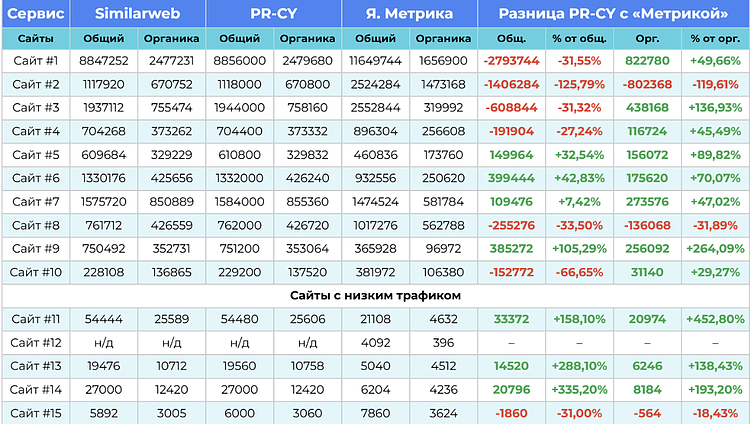Select the 'Сайт #11' row label

click(36, 319)
